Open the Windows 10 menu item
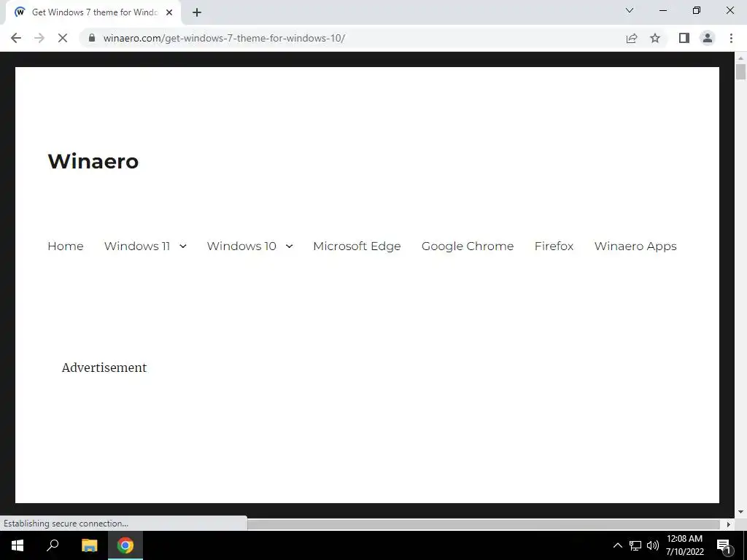The width and height of the screenshot is (747, 560). [x=241, y=246]
